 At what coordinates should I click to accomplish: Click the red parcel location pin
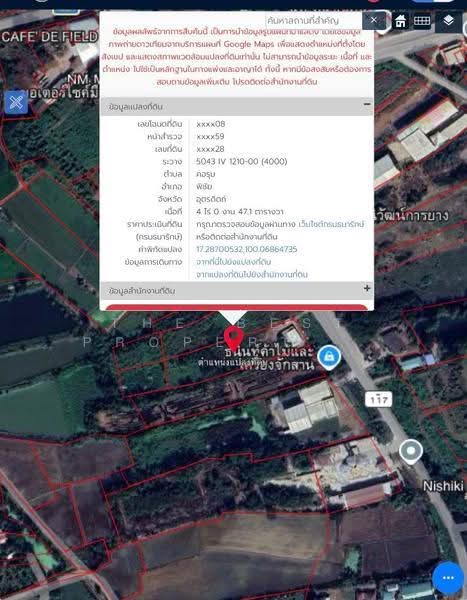234,338
